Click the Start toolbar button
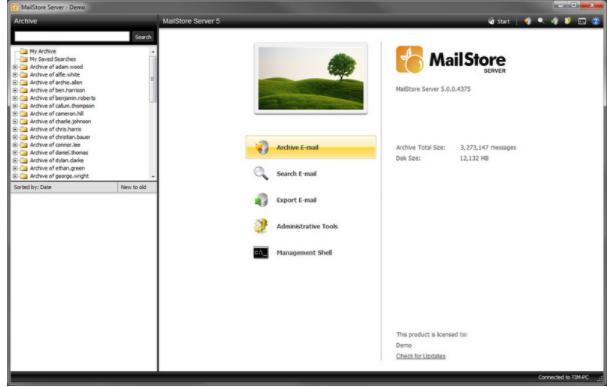The width and height of the screenshot is (613, 387). [499, 21]
